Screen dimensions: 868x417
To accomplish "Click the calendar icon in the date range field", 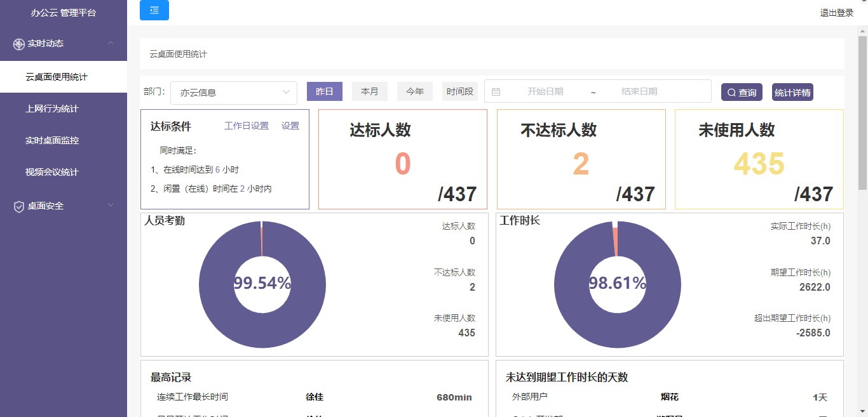I will [497, 91].
